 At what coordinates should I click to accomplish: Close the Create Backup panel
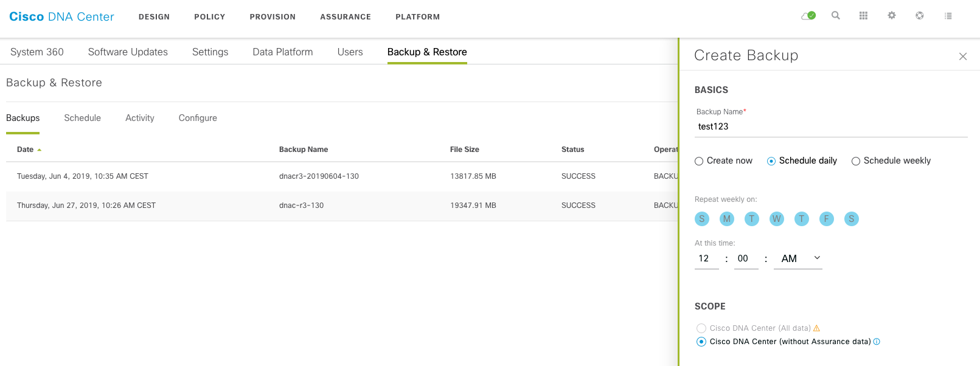[963, 57]
